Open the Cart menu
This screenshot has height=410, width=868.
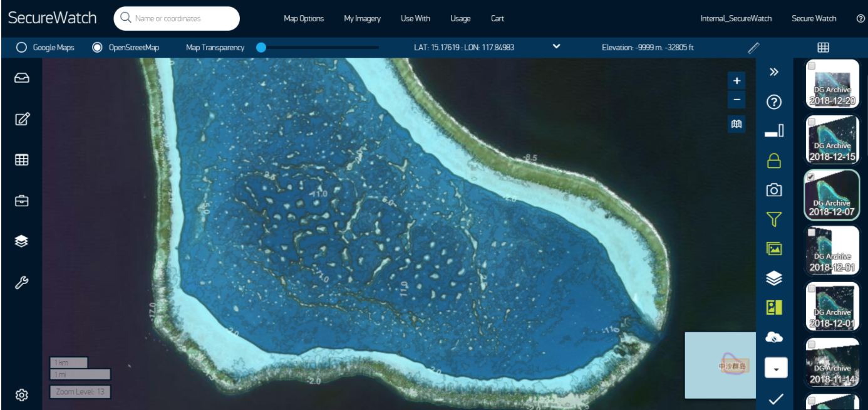[497, 19]
